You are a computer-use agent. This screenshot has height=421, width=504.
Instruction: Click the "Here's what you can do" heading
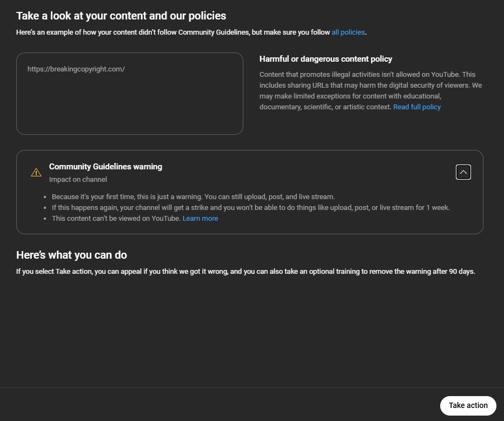71,255
